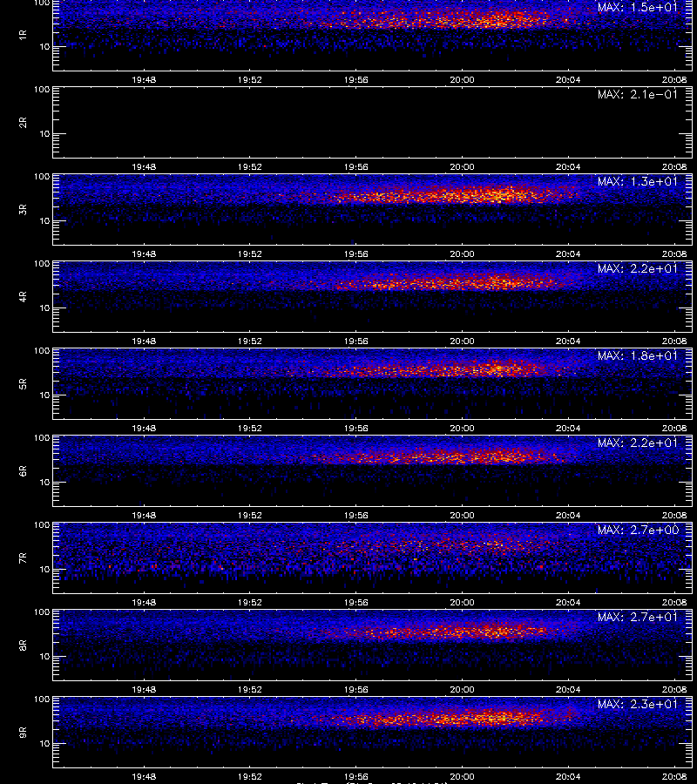This screenshot has height=784, width=697.
Task: Click the 20:00 tick label under panel 9R
Action: pyautogui.click(x=462, y=776)
